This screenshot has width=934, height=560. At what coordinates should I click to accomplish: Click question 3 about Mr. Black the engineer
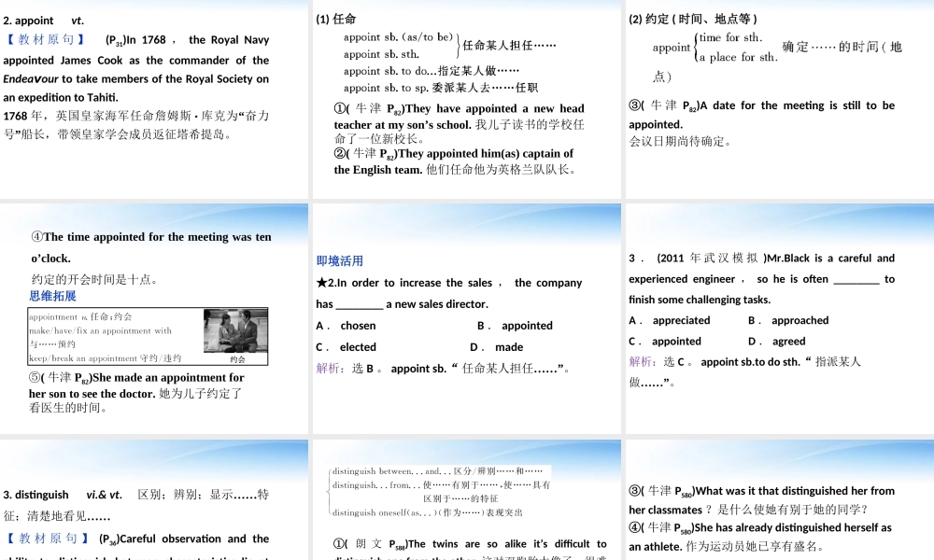click(x=762, y=278)
